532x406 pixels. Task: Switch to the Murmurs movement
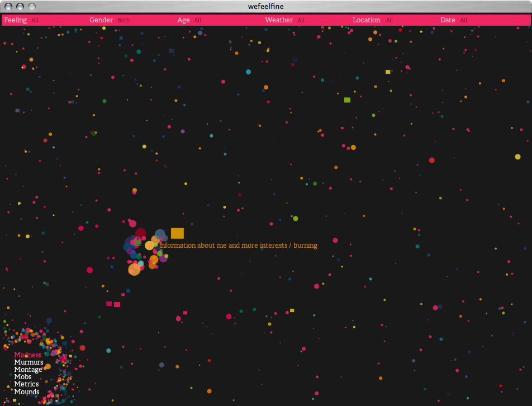tap(28, 362)
